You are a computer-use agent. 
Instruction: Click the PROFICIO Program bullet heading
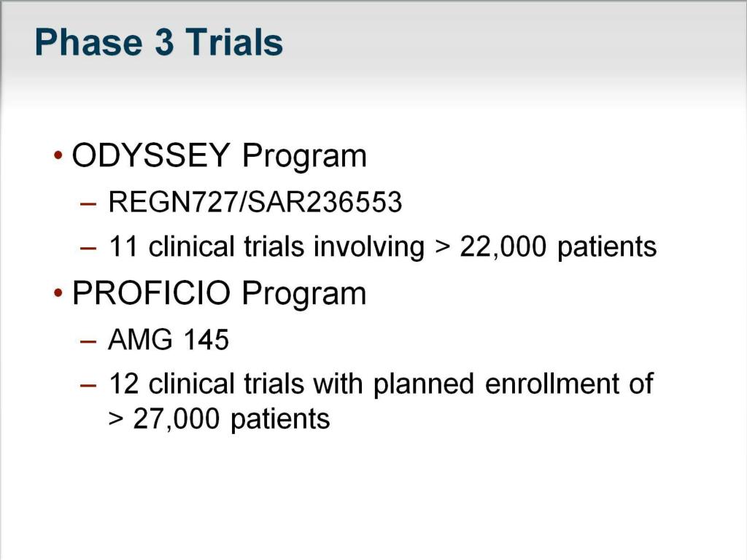coord(219,293)
